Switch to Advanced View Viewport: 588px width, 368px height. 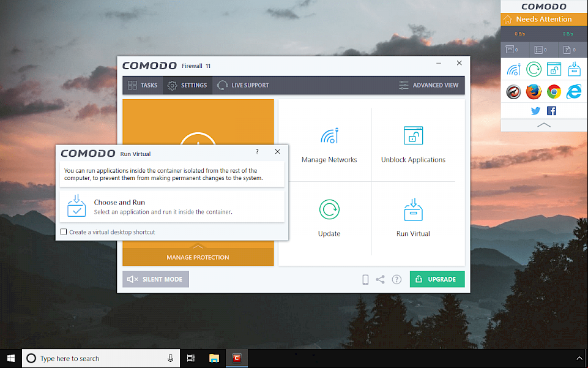coord(429,85)
